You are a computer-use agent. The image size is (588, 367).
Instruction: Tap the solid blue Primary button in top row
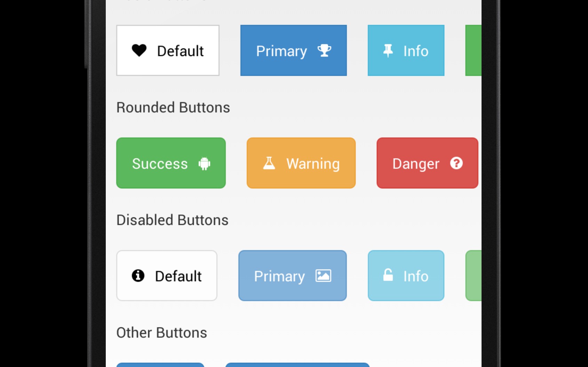tap(293, 50)
